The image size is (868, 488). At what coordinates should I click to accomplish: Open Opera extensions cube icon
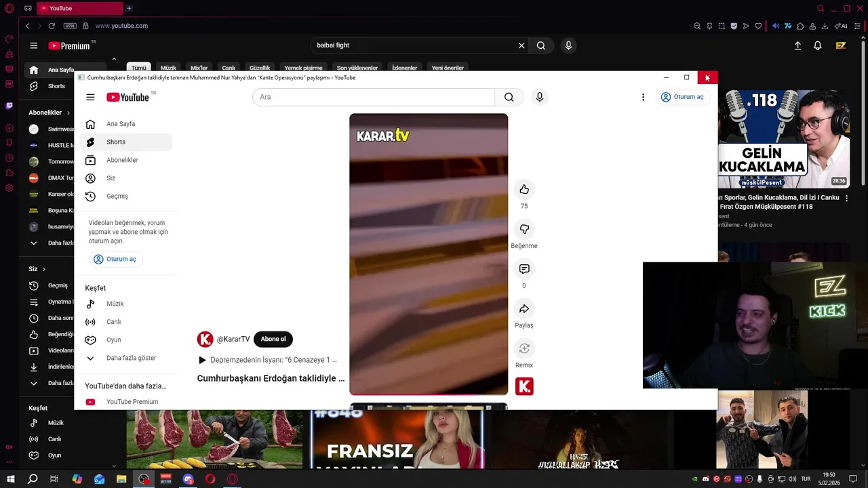pyautogui.click(x=800, y=26)
